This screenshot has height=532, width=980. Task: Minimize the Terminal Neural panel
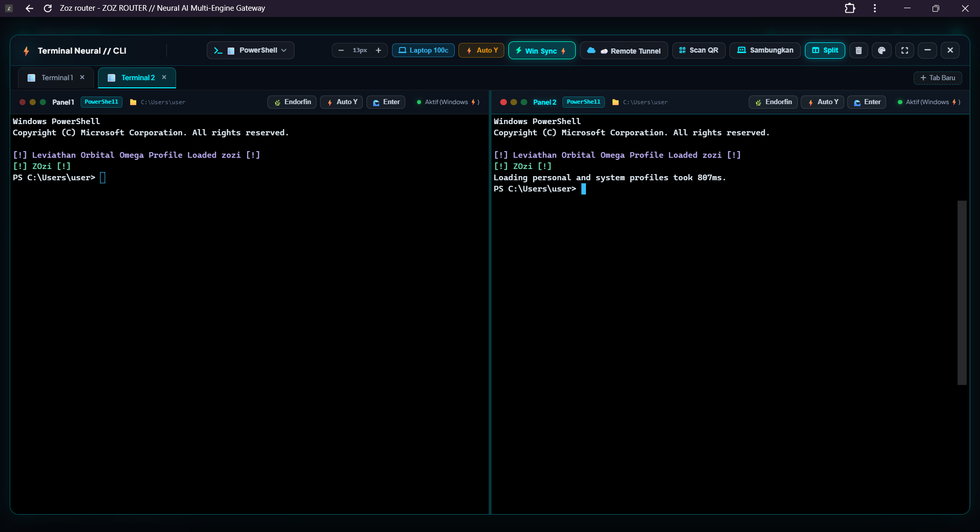927,51
